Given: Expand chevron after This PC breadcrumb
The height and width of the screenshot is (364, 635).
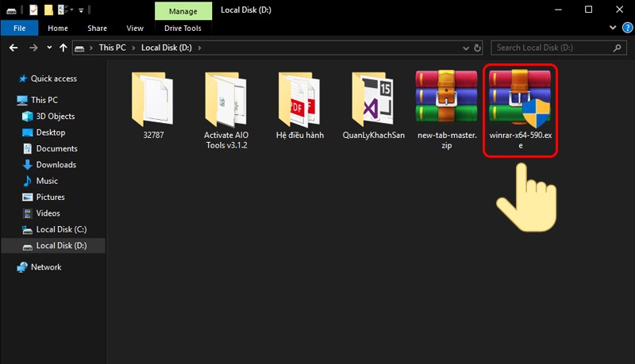Looking at the screenshot, I should coord(133,48).
